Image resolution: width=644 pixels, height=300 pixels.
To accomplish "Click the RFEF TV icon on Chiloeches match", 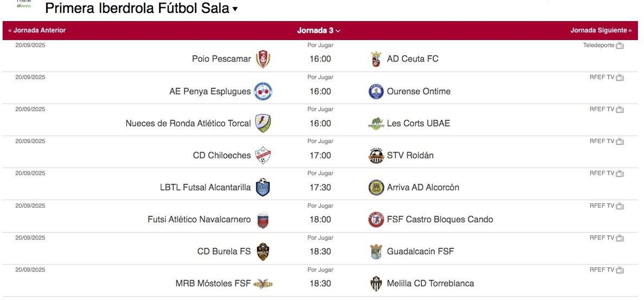I will point(620,141).
